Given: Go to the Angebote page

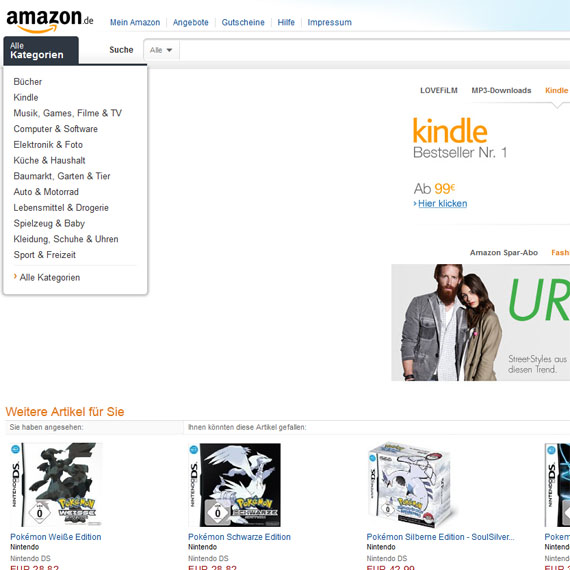Looking at the screenshot, I should 190,23.
